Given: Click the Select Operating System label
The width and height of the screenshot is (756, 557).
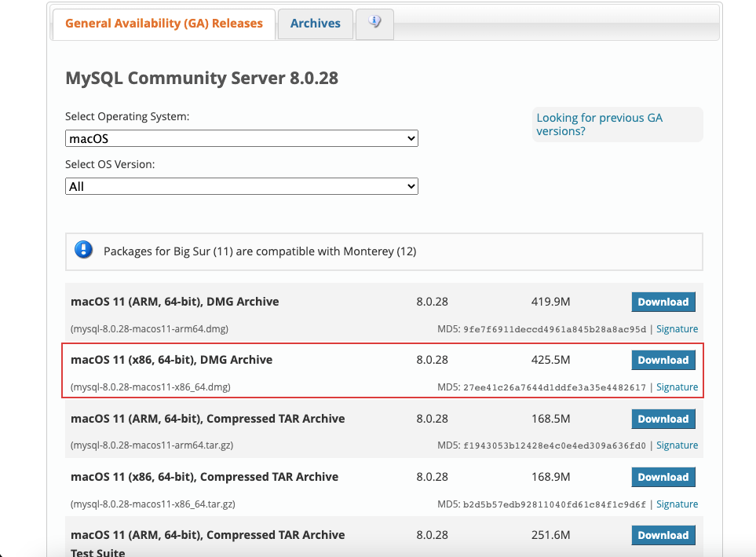Looking at the screenshot, I should 127,116.
